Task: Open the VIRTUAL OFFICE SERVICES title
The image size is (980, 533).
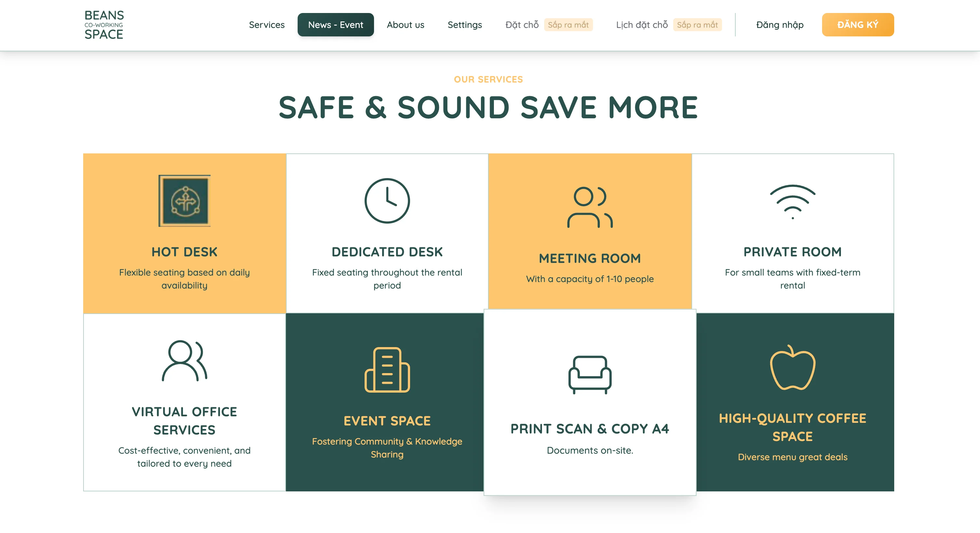Action: point(185,421)
